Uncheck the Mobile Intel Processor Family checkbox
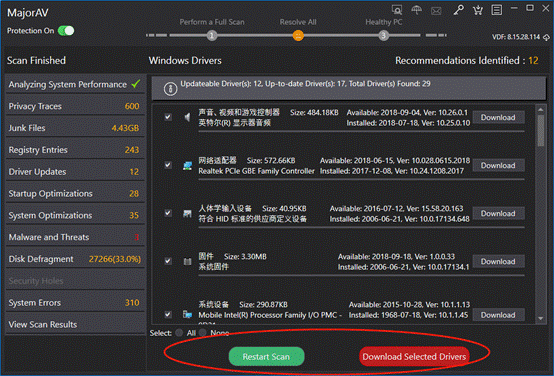 pos(168,314)
